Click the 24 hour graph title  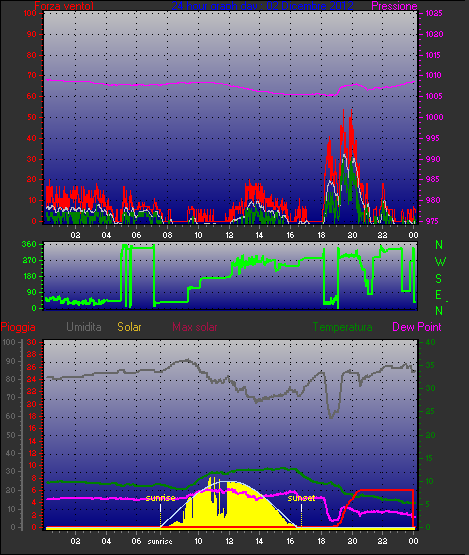(x=262, y=6)
